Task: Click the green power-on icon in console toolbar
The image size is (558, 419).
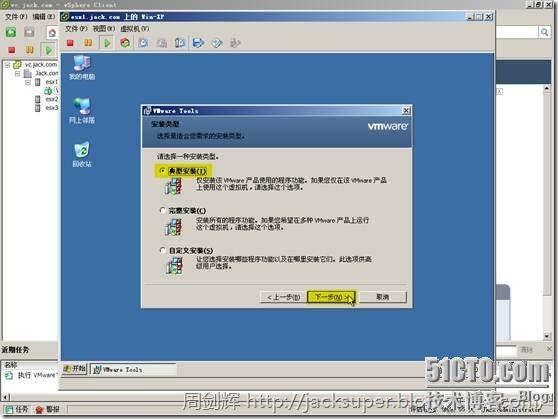Action: 107,43
